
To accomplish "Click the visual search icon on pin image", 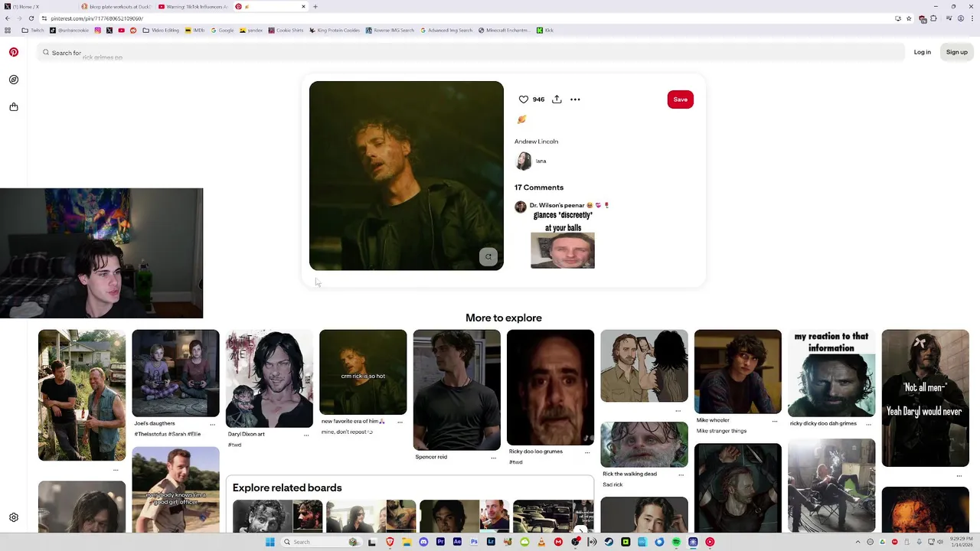I will [x=488, y=257].
